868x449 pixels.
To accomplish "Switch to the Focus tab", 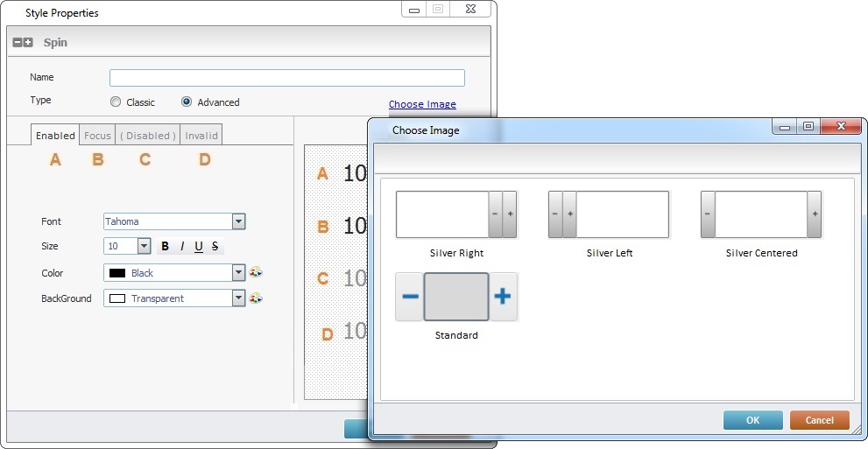I will (x=97, y=136).
